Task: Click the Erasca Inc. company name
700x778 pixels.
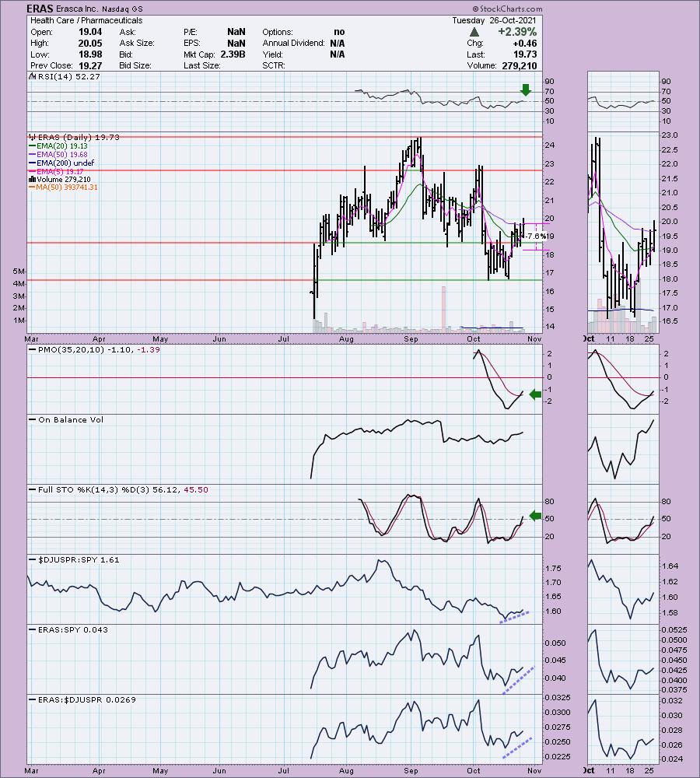Action: [x=78, y=9]
